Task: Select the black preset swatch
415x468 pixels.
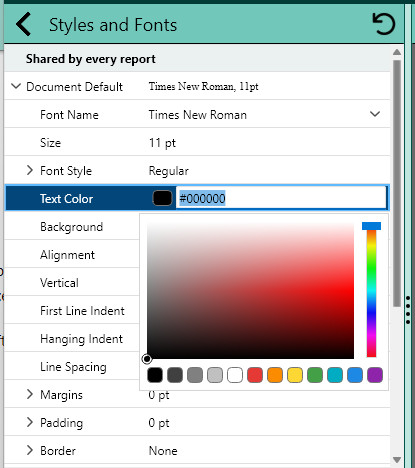Action: click(x=155, y=375)
